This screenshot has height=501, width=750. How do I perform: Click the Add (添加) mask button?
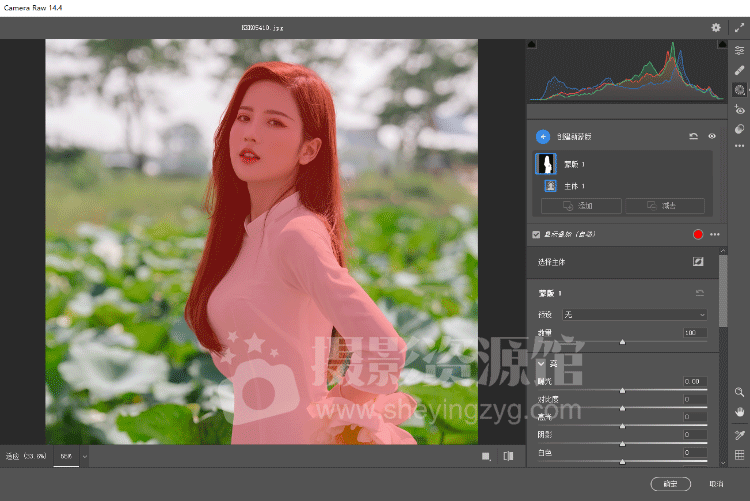point(579,205)
